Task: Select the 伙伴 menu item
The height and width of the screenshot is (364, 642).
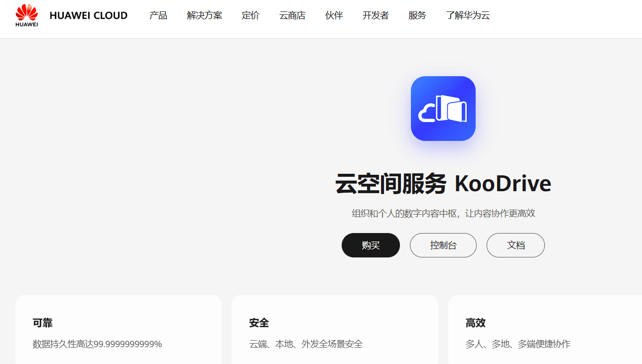Action: click(334, 15)
